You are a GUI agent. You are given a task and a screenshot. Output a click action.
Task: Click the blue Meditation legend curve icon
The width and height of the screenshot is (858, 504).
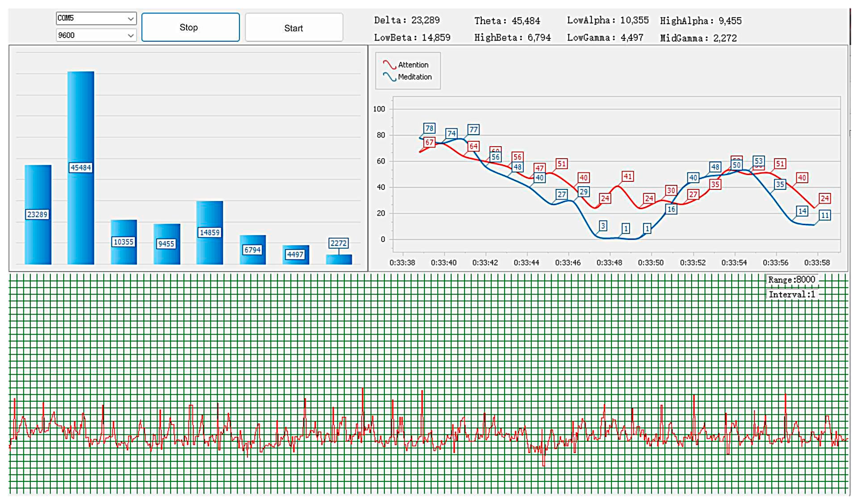point(389,77)
